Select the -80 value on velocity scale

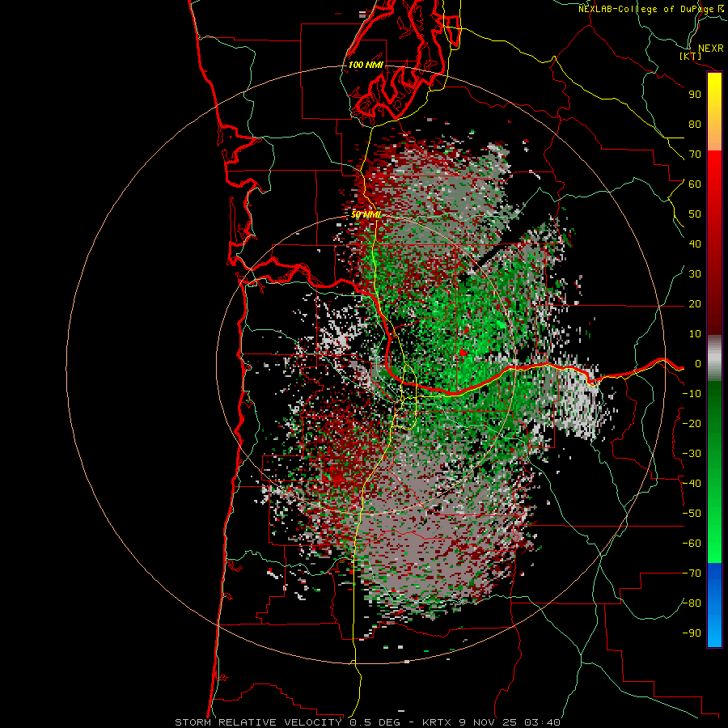tap(692, 603)
